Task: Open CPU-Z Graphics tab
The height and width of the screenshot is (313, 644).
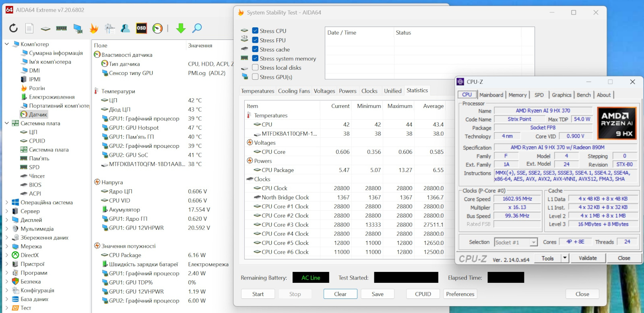Action: [x=561, y=95]
